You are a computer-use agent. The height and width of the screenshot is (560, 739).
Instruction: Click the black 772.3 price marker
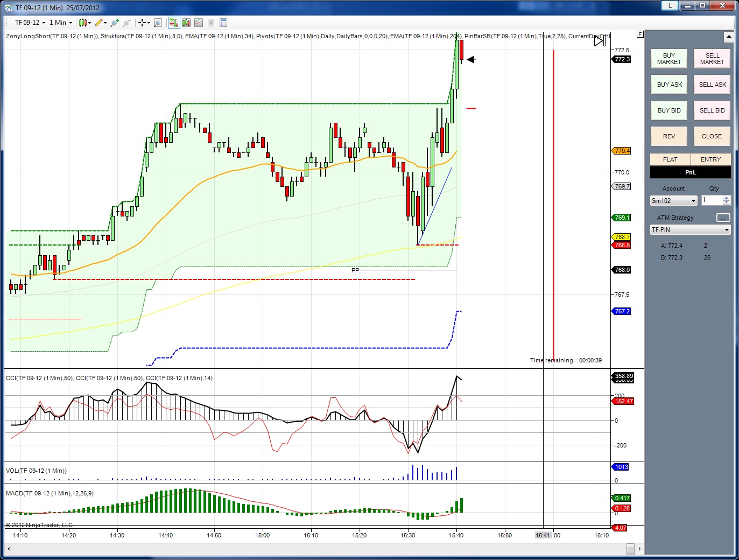622,59
